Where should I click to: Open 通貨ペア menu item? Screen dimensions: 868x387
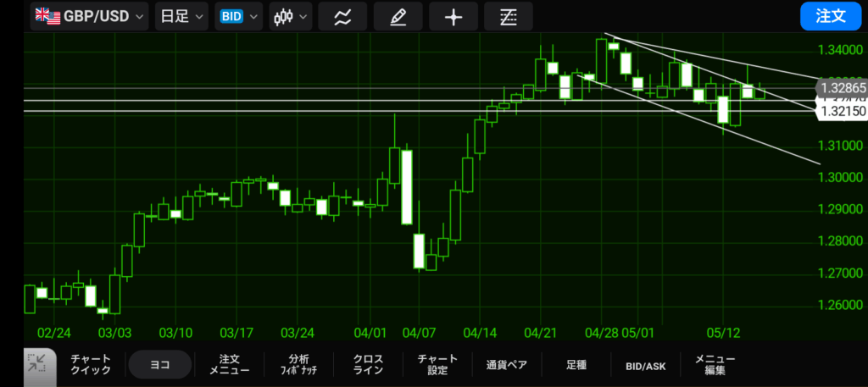(x=507, y=365)
